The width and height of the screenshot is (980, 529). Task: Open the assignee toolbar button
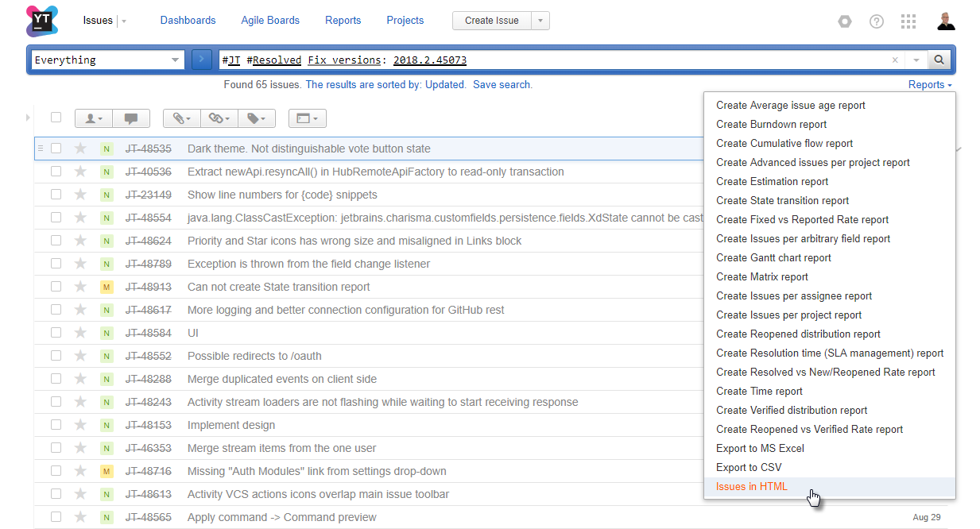coord(94,118)
